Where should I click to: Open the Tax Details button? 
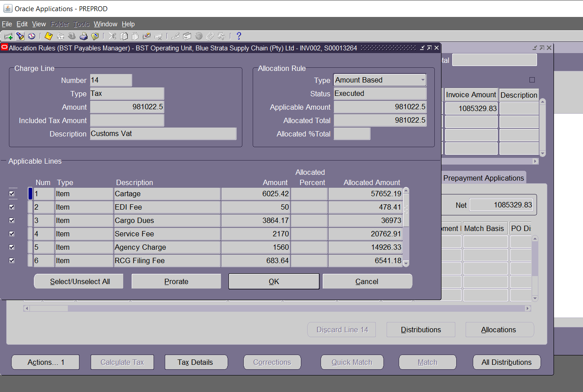196,362
